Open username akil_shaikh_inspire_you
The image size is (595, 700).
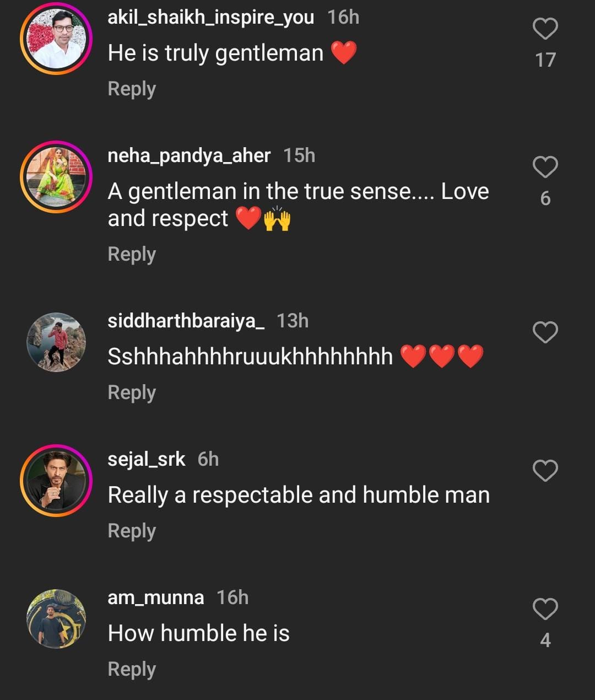point(210,18)
